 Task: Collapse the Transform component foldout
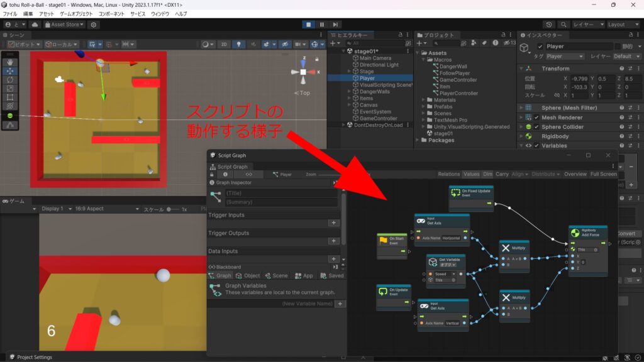521,69
